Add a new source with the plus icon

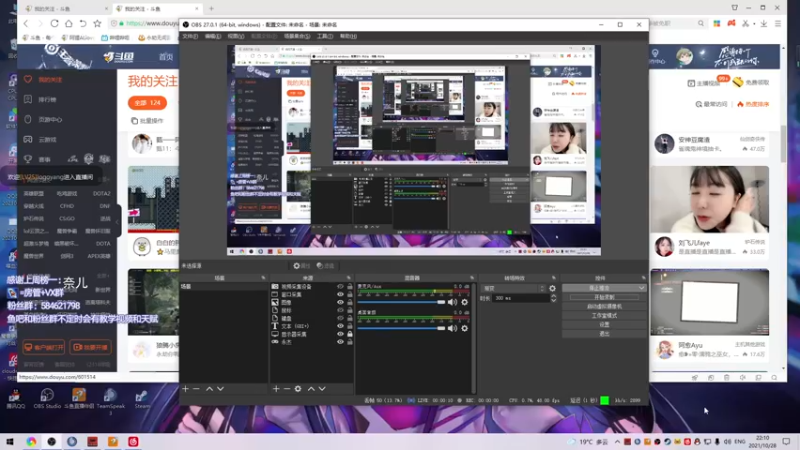tap(276, 389)
